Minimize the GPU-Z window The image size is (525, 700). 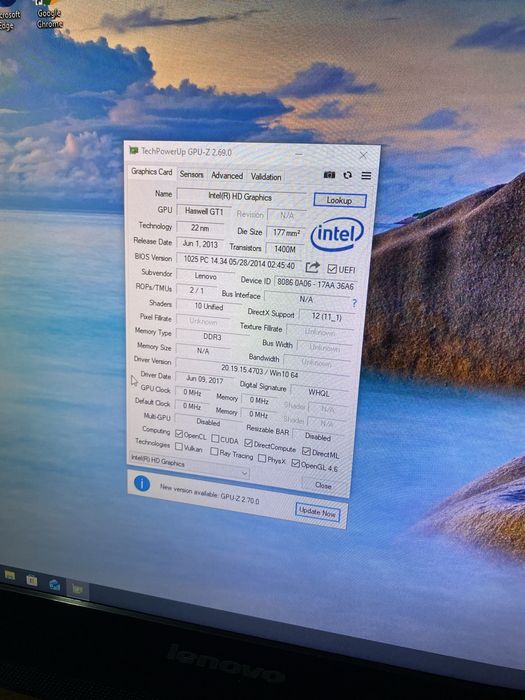click(298, 154)
